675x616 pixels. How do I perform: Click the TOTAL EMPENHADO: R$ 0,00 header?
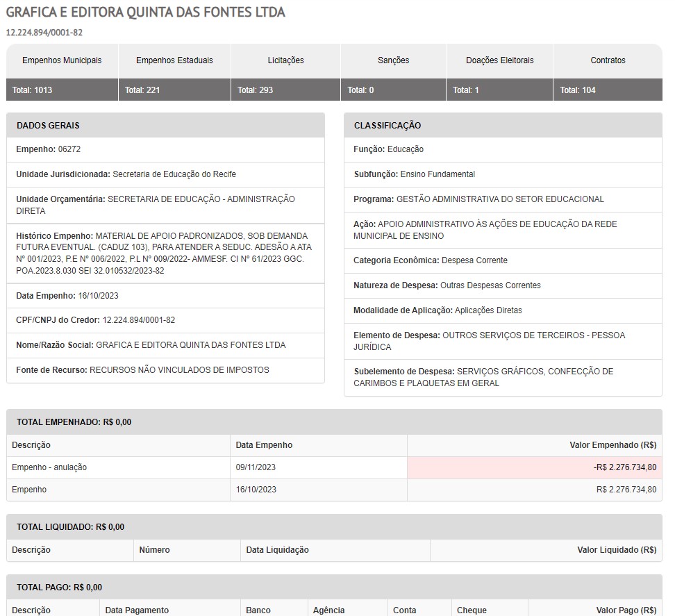point(334,422)
